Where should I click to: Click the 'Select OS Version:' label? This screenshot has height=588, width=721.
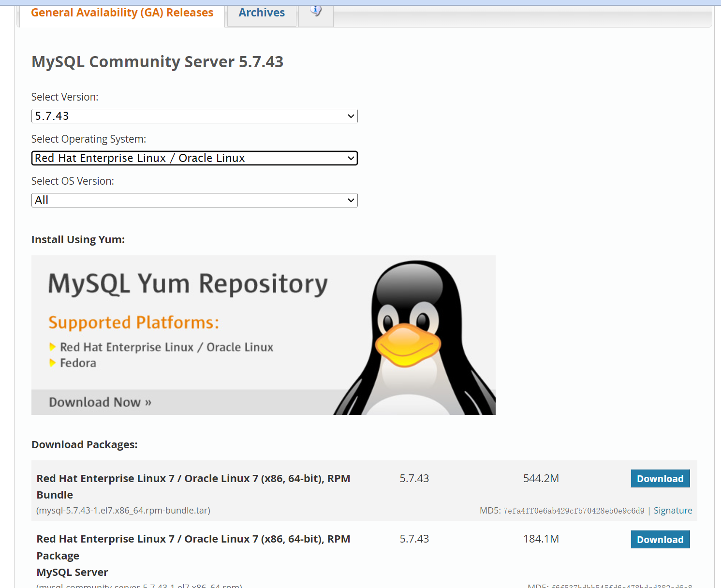coord(73,181)
